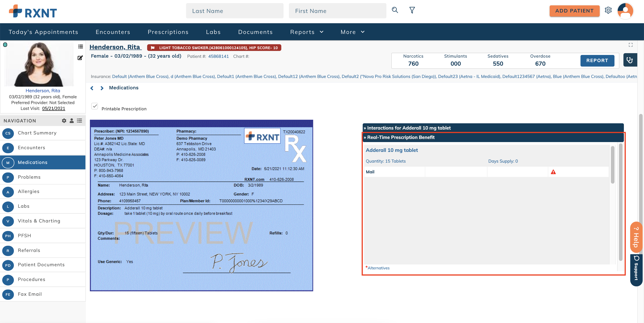Select Problems in navigation sidebar
This screenshot has height=323, width=644.
click(x=43, y=177)
